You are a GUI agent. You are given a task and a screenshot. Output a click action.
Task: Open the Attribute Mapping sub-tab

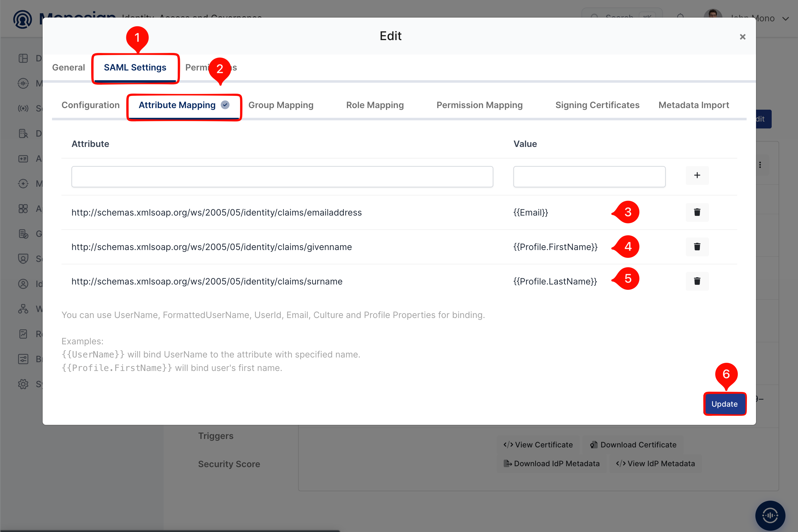pyautogui.click(x=184, y=105)
